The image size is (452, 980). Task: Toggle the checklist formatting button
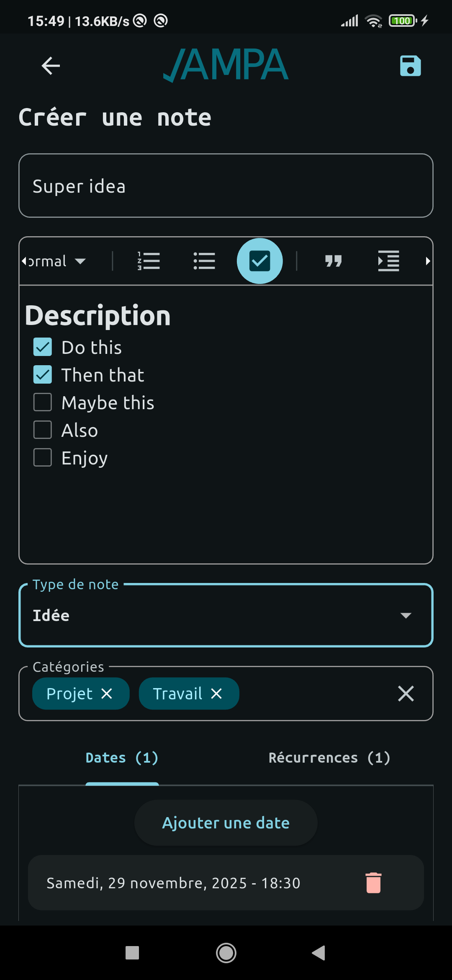(260, 261)
